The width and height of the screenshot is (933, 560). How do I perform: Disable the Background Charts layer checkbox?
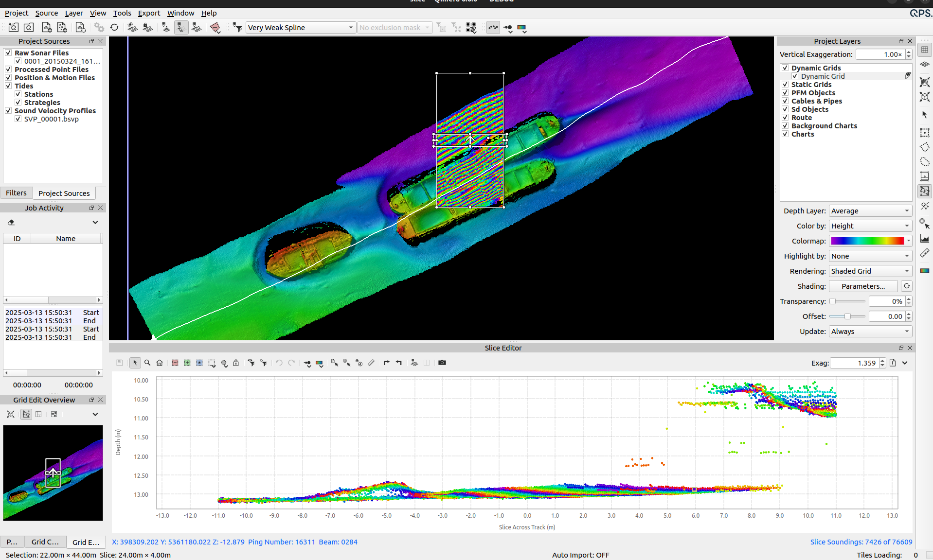click(x=785, y=126)
